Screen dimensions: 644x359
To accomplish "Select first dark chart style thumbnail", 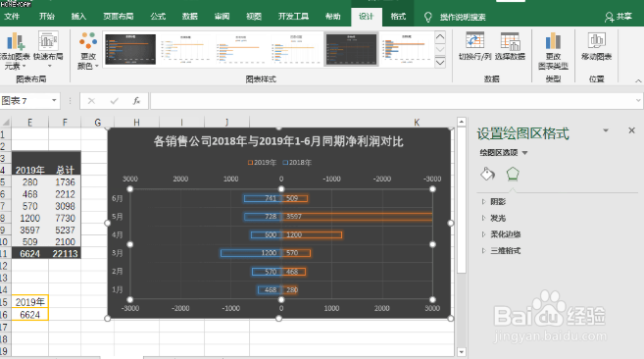I will (130, 49).
